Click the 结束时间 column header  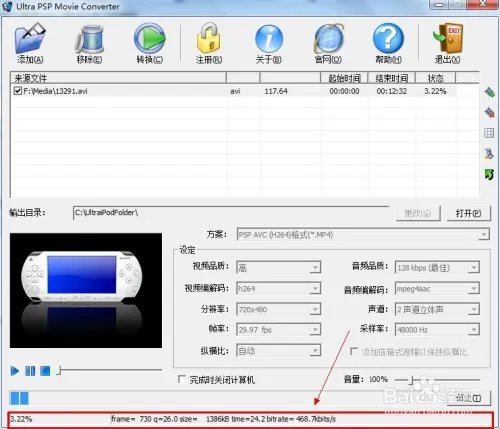tap(392, 78)
